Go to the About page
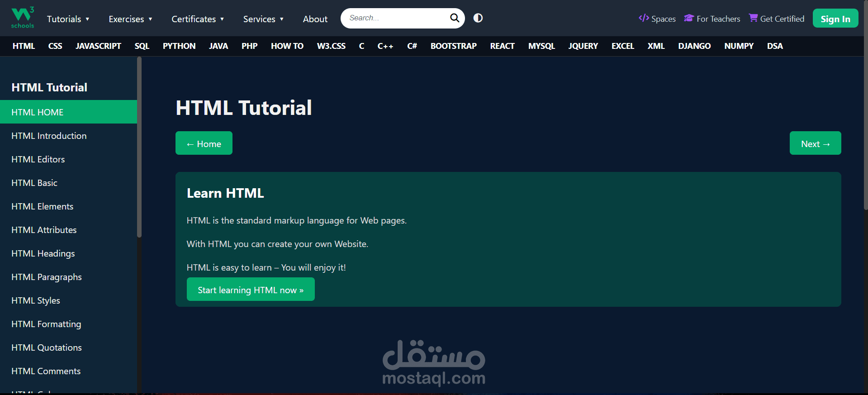Viewport: 868px width, 395px height. pyautogui.click(x=315, y=19)
